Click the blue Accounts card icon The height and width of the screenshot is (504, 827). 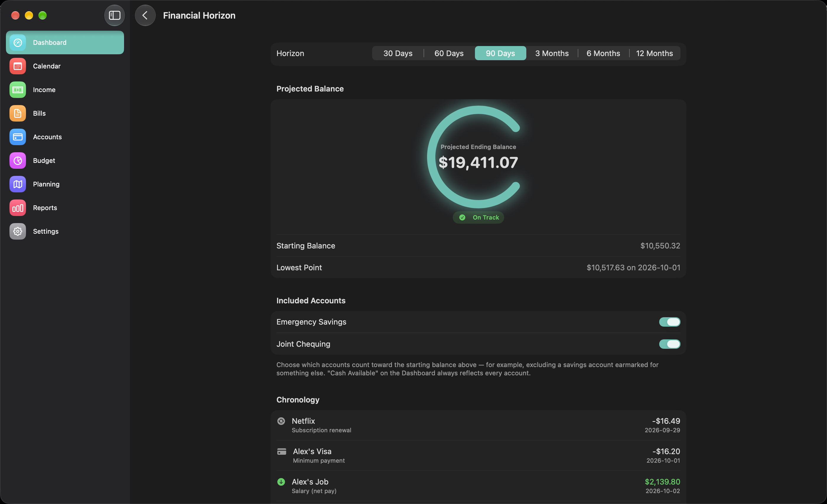pos(18,137)
